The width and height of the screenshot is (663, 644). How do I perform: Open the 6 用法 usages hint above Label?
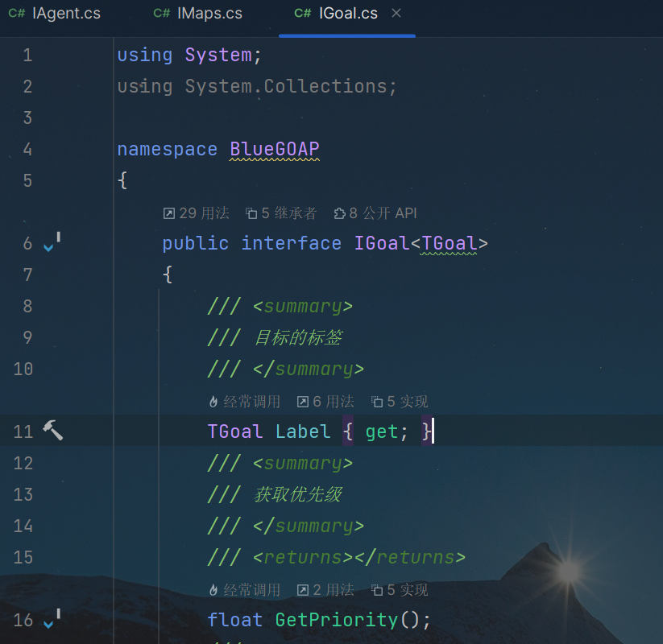[x=325, y=402]
